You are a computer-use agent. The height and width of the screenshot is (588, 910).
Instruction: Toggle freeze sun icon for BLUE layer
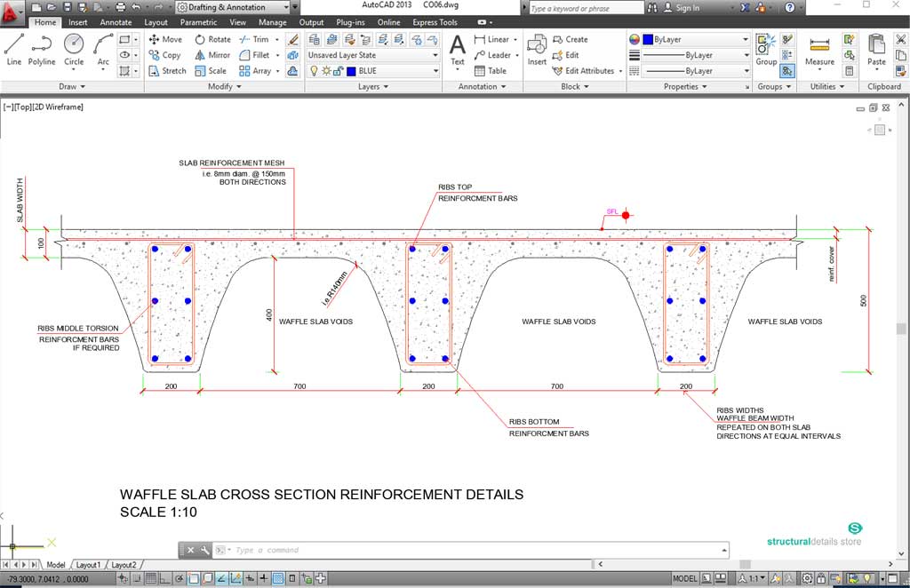(325, 71)
